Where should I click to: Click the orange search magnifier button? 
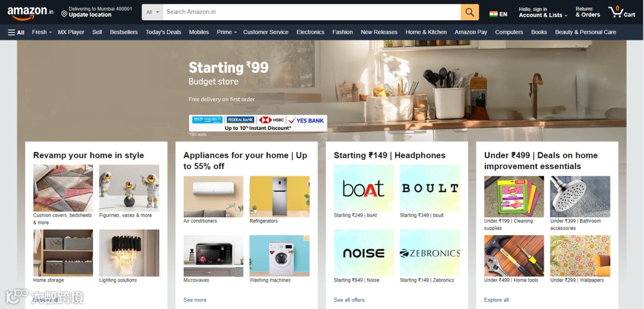(469, 12)
